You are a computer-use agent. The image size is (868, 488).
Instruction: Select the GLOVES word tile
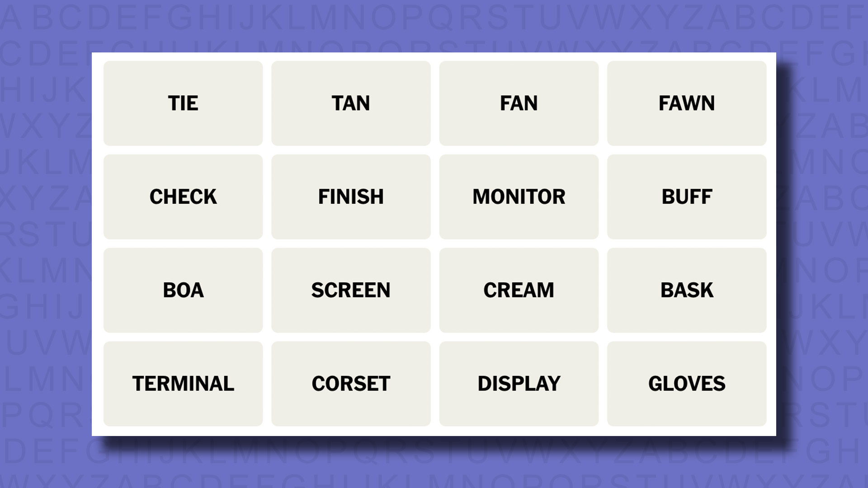[x=686, y=383]
